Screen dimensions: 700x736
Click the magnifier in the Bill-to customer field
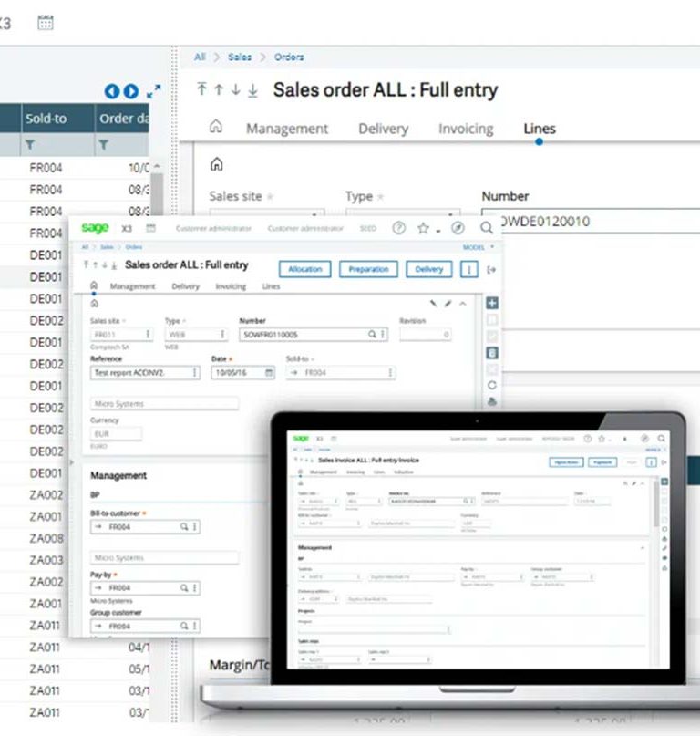(184, 526)
